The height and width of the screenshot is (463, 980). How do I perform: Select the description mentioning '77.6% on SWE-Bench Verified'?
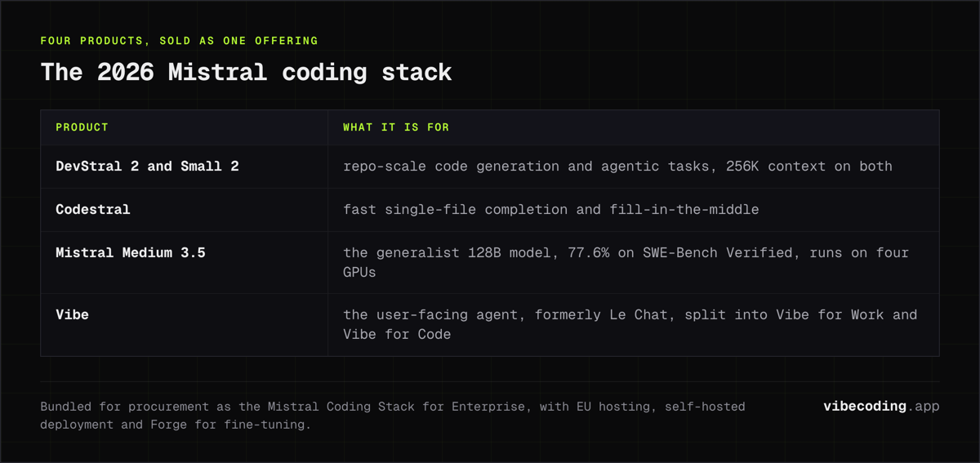[626, 262]
